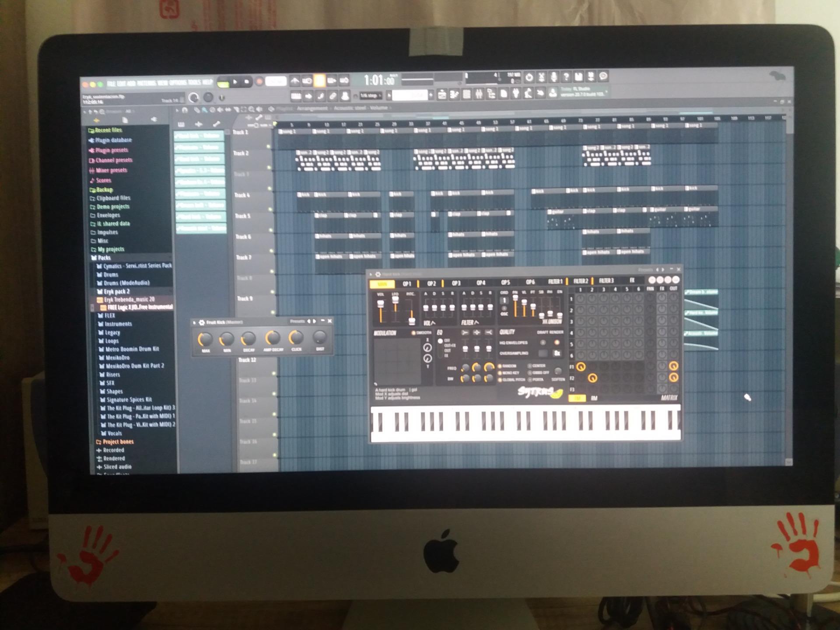This screenshot has height=630, width=840.
Task: Toggle the Pattern/Song mode switch
Action: coord(223,82)
